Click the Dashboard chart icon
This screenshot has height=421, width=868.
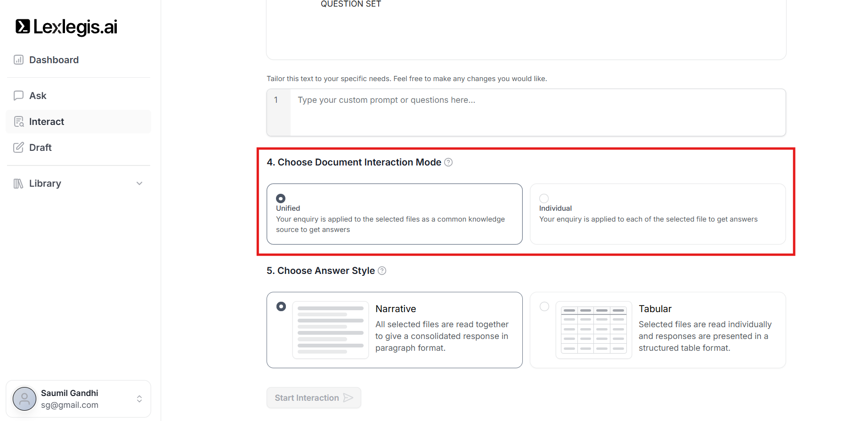click(18, 60)
